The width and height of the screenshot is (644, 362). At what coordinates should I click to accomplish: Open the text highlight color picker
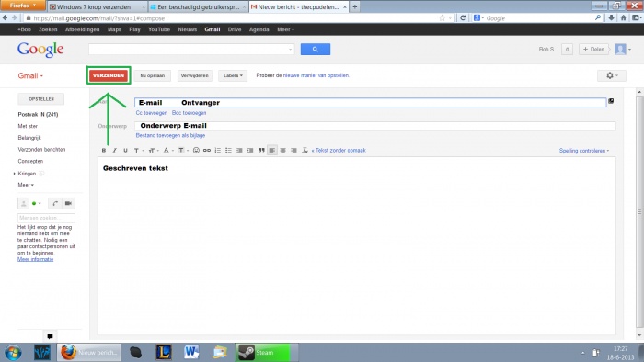(x=182, y=151)
